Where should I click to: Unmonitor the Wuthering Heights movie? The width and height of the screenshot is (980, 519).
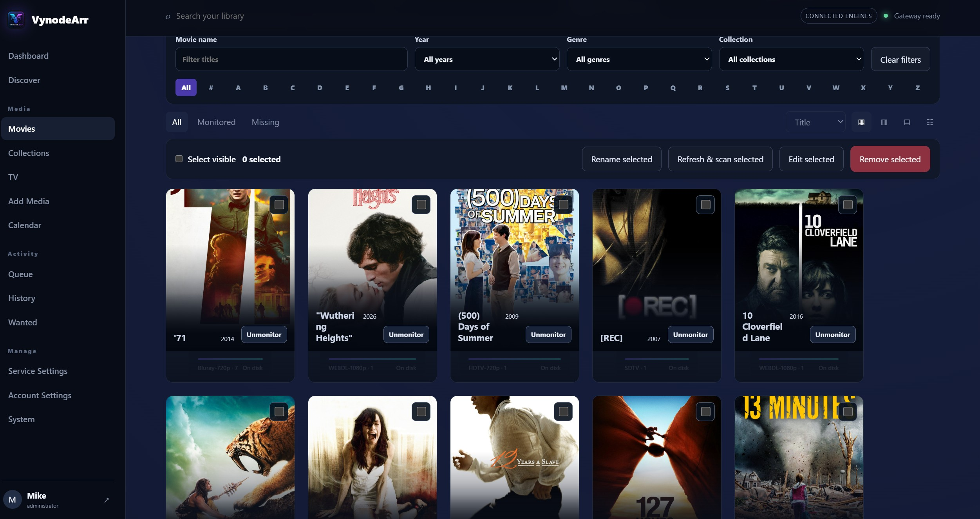pos(406,335)
